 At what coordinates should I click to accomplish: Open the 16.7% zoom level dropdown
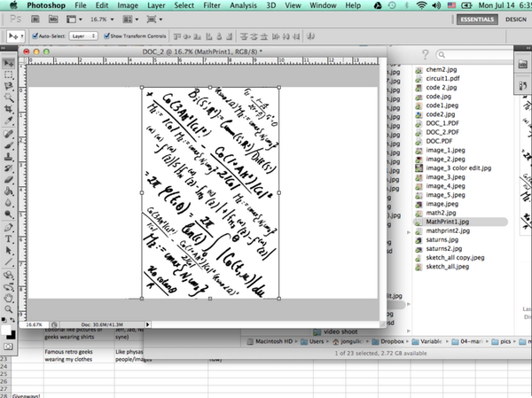click(x=102, y=20)
